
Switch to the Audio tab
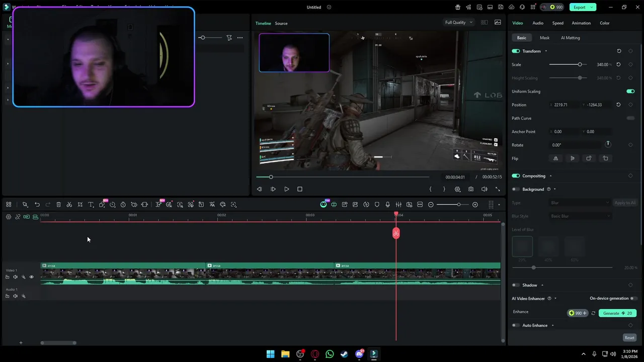click(538, 23)
